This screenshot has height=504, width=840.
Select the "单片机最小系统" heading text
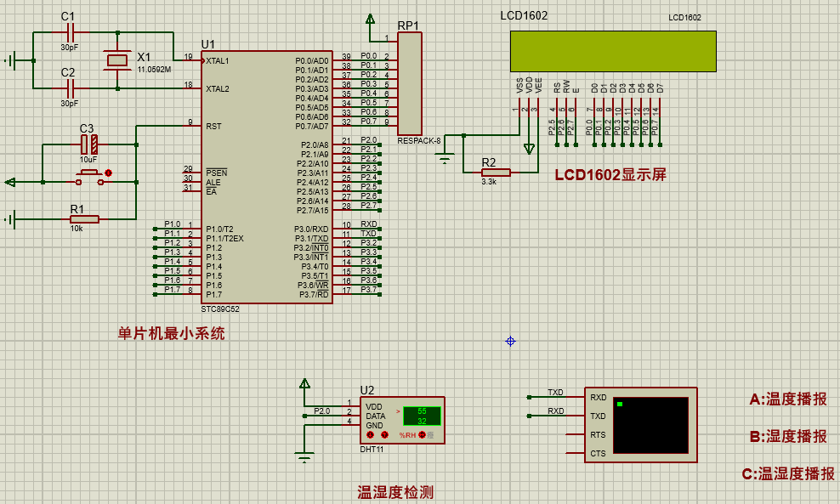click(x=171, y=334)
